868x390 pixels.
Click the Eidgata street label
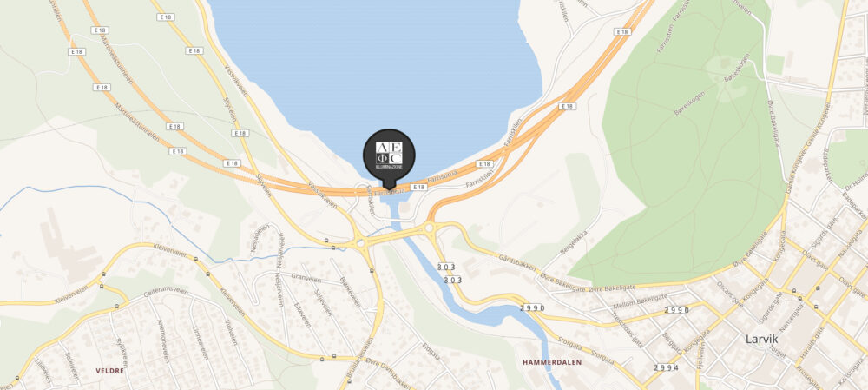click(431, 351)
